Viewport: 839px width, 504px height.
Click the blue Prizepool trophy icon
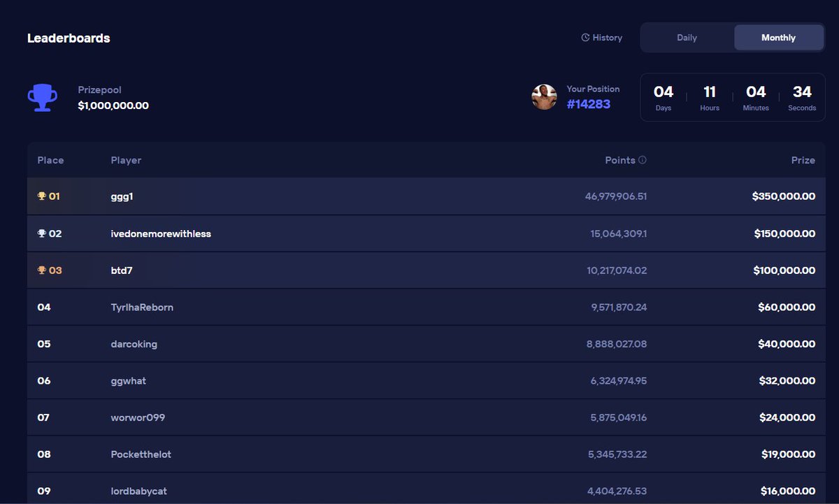click(42, 97)
